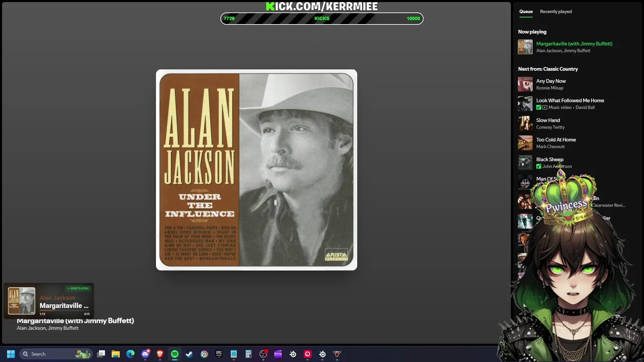Viewport: 644px width, 362px height.
Task: Click Music video icon beside David Ball
Action: pos(544,108)
